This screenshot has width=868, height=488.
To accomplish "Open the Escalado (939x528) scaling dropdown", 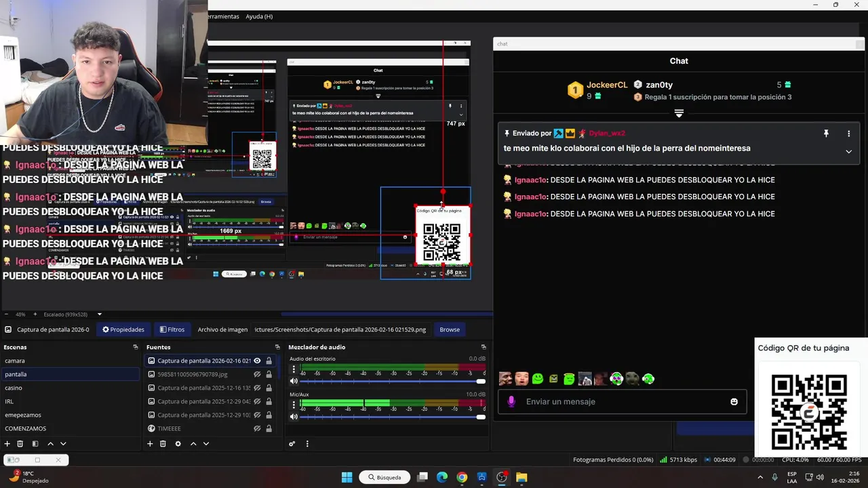I will pyautogui.click(x=100, y=314).
